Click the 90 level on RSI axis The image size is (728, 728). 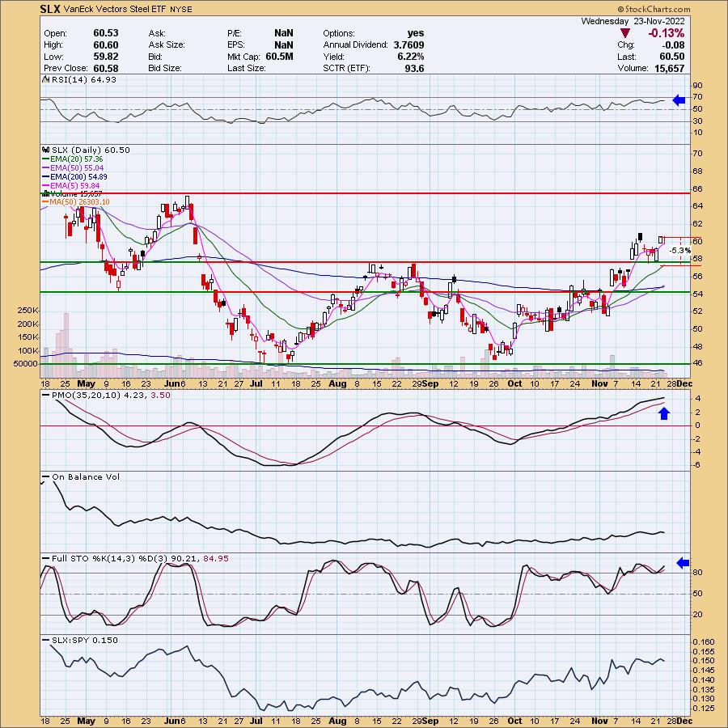pos(697,86)
